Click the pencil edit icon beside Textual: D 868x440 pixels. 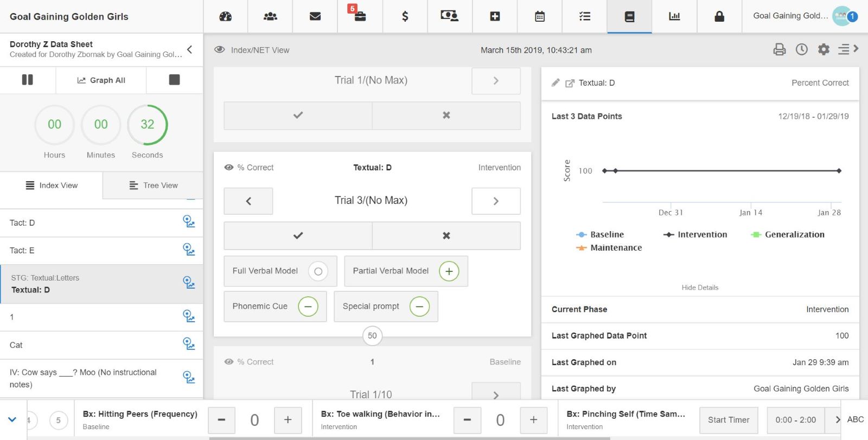pos(556,83)
